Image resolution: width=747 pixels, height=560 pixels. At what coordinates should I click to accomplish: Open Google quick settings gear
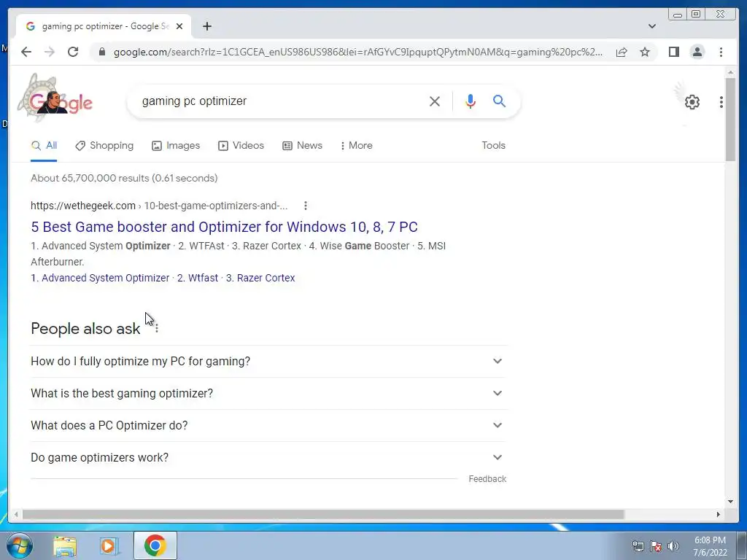tap(692, 102)
